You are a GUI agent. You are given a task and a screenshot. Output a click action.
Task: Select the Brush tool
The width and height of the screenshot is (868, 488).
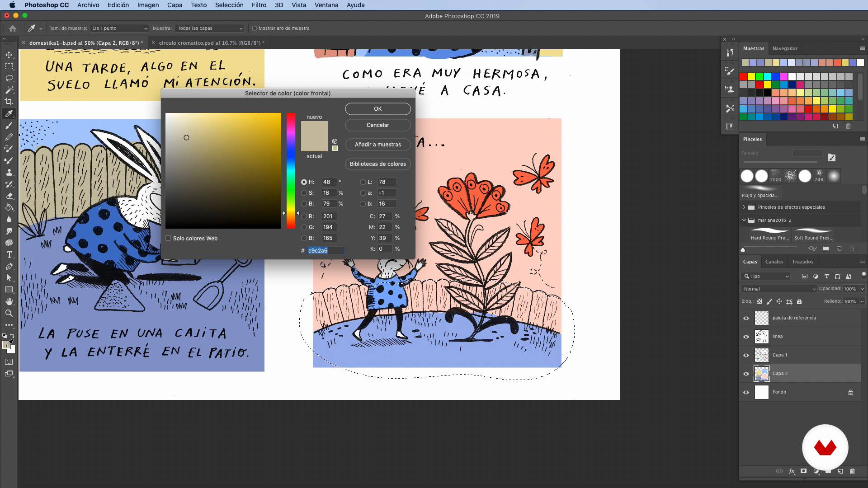tap(9, 125)
